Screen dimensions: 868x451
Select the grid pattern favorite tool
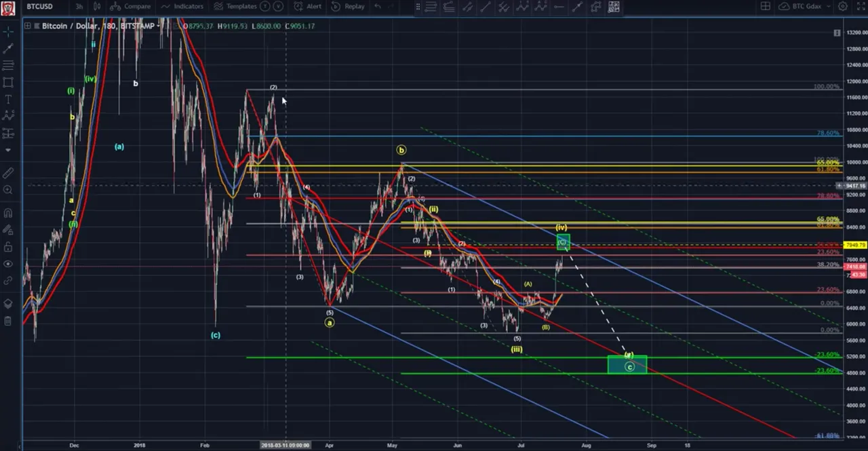click(613, 7)
